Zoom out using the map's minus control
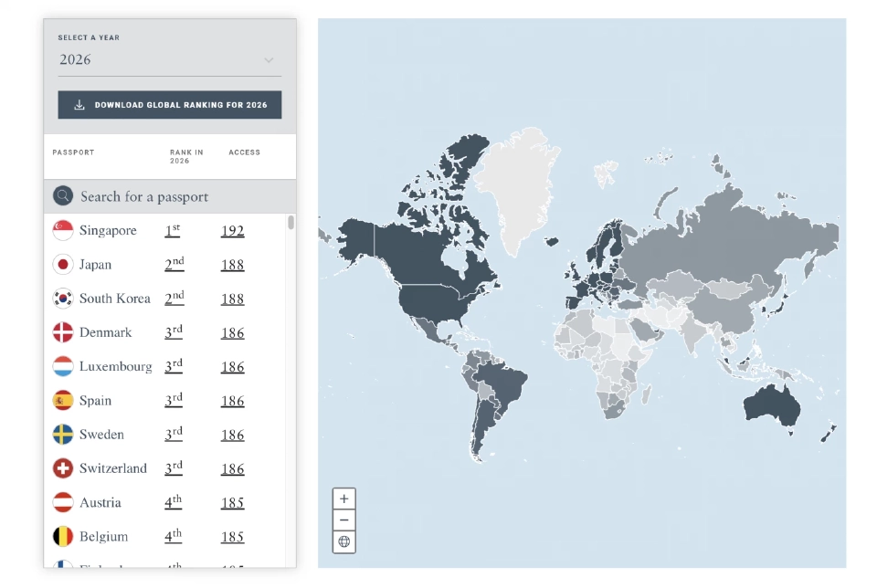The width and height of the screenshot is (877, 588). tap(344, 520)
